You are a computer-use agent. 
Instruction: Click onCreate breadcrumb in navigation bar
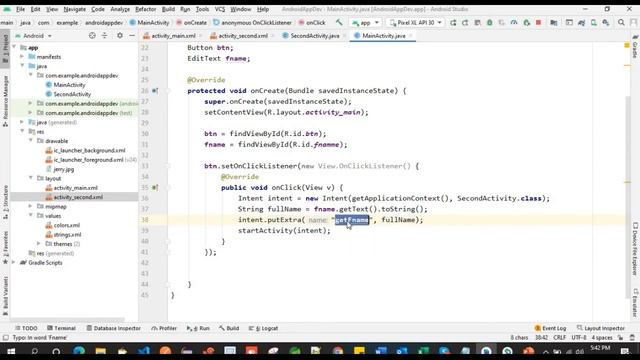tap(192, 23)
